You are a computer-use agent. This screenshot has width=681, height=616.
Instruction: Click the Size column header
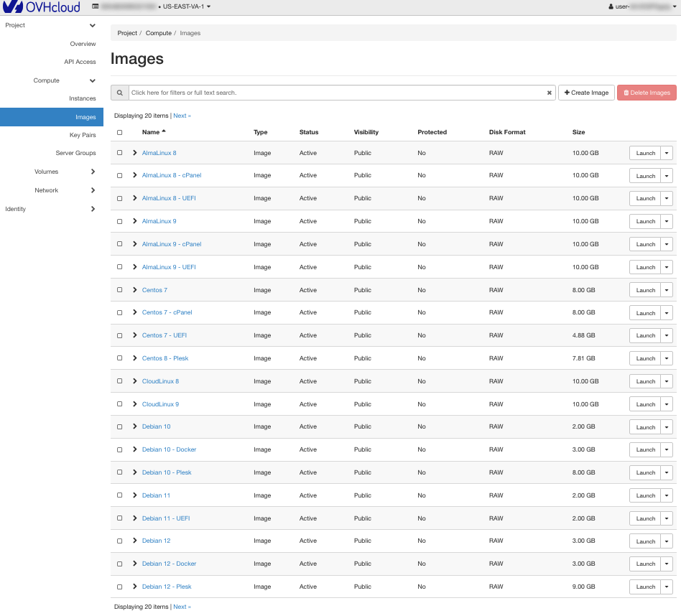pyautogui.click(x=578, y=132)
